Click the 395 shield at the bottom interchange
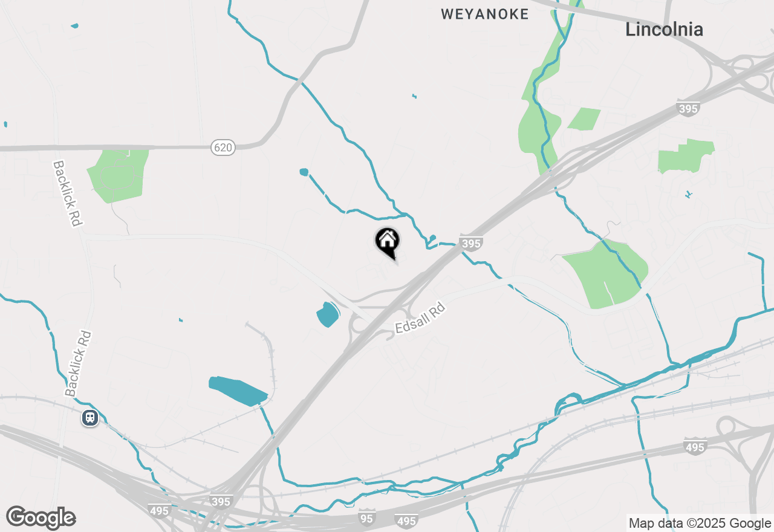 [221, 501]
